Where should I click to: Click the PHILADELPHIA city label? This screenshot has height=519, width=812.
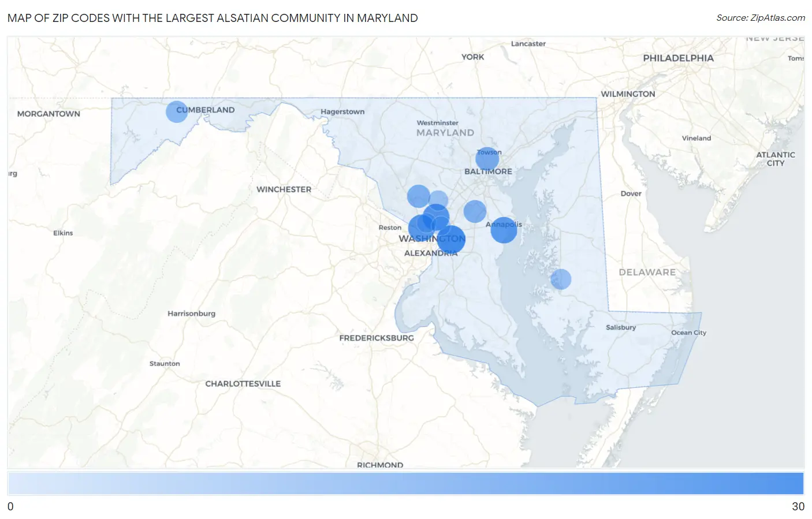[x=678, y=58]
